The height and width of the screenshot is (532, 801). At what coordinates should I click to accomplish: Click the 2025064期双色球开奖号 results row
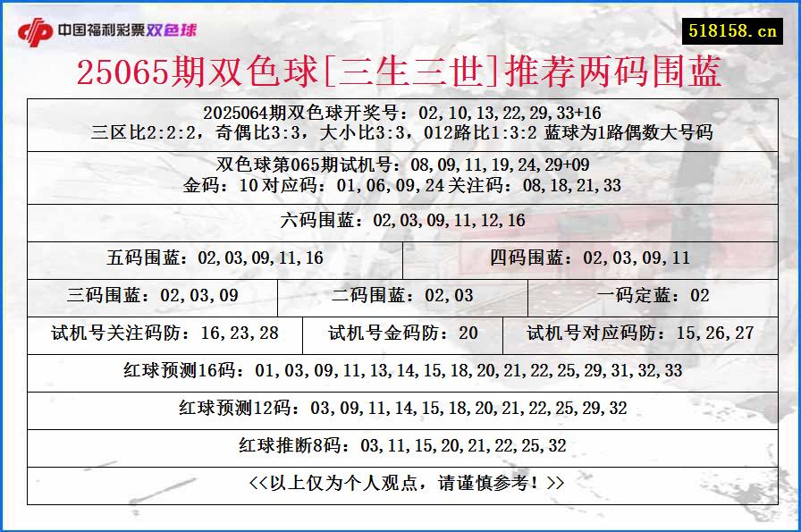tap(400, 112)
